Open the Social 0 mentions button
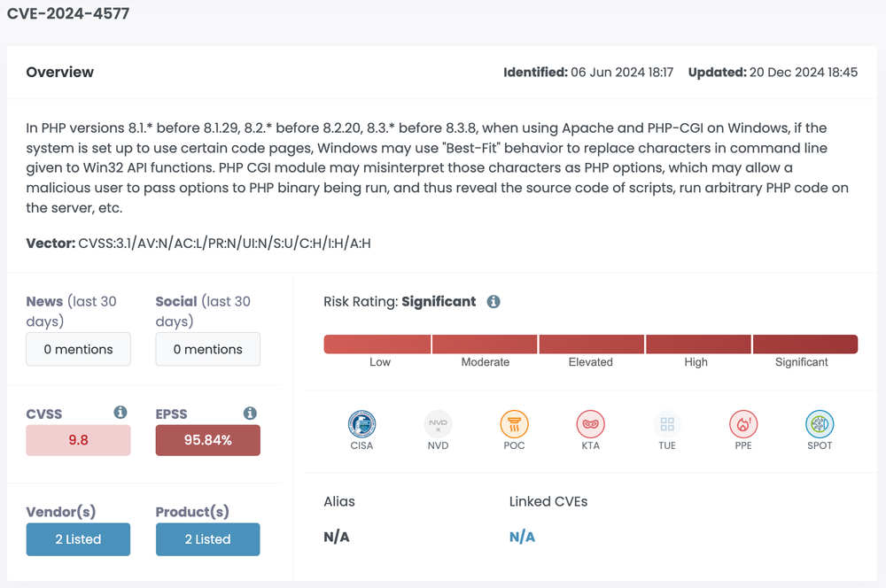886x588 pixels. coord(207,349)
